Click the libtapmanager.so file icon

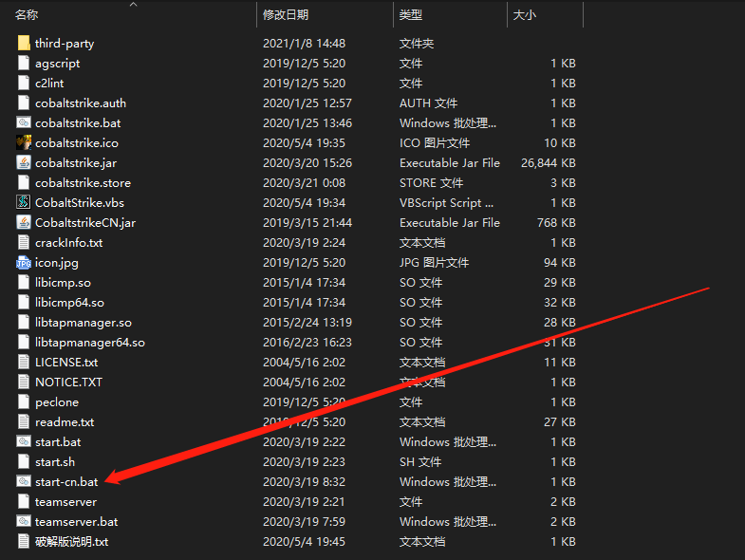(x=24, y=323)
